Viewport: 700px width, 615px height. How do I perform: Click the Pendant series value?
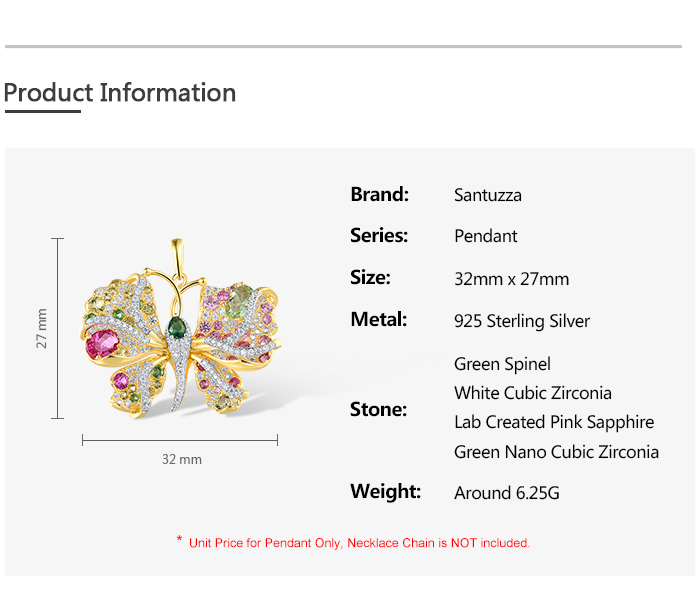click(x=486, y=236)
